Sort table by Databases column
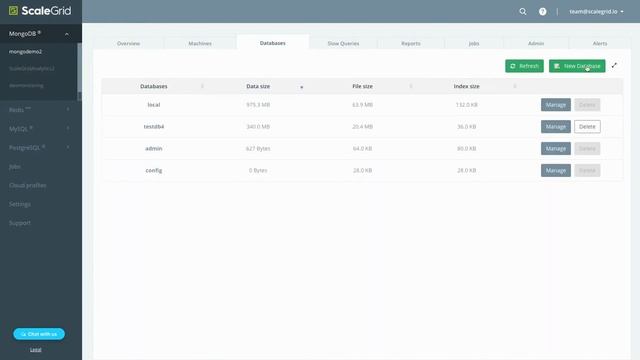The image size is (640, 360). pos(154,86)
